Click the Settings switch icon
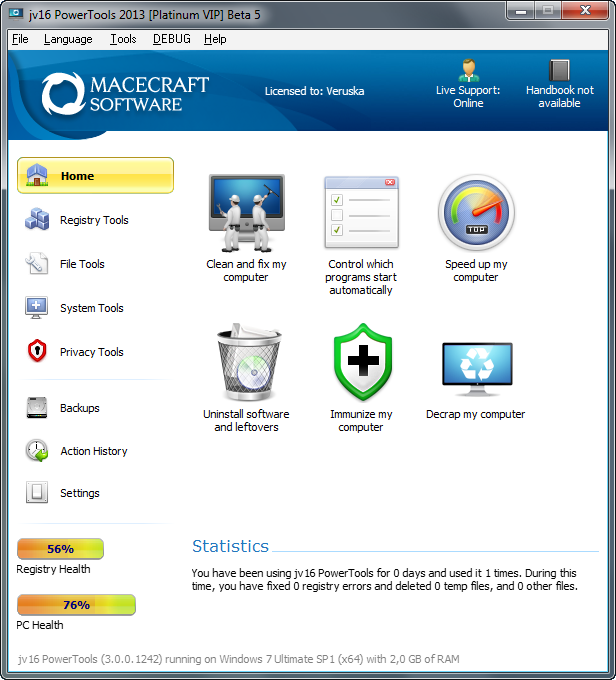 (37, 492)
